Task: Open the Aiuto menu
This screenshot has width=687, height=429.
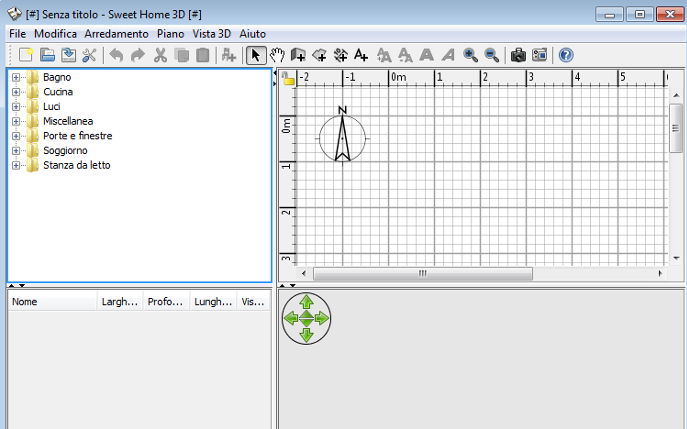Action: [x=252, y=34]
